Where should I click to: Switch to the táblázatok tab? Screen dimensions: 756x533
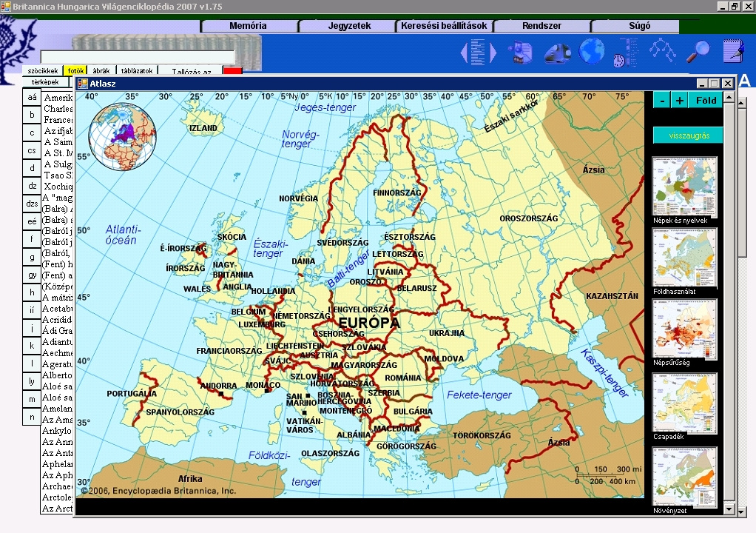[x=137, y=71]
